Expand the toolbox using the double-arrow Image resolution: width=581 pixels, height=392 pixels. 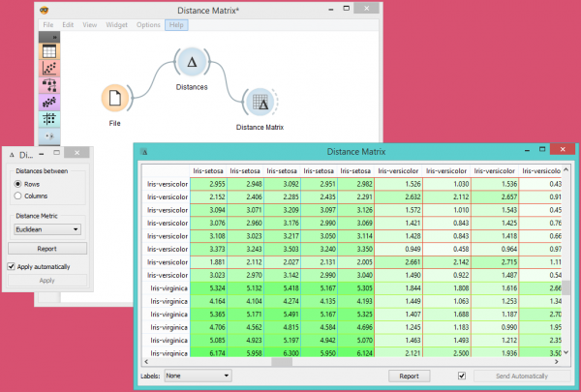[x=53, y=38]
